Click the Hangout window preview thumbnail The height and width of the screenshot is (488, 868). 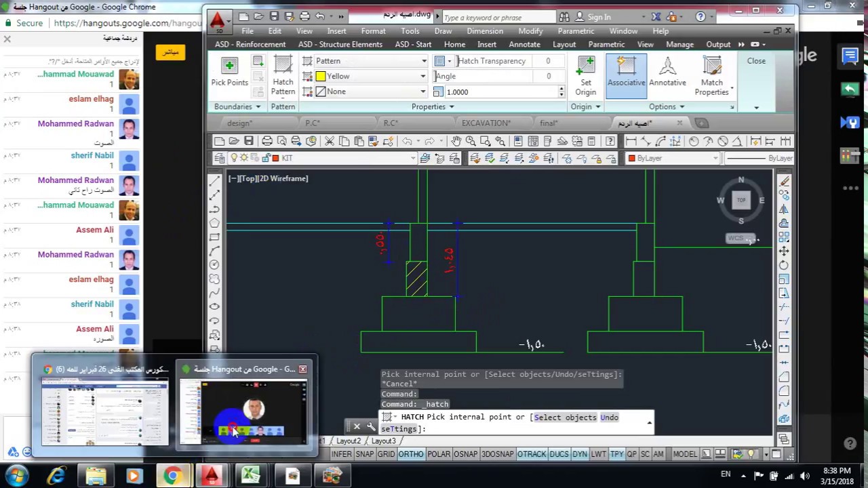click(244, 412)
